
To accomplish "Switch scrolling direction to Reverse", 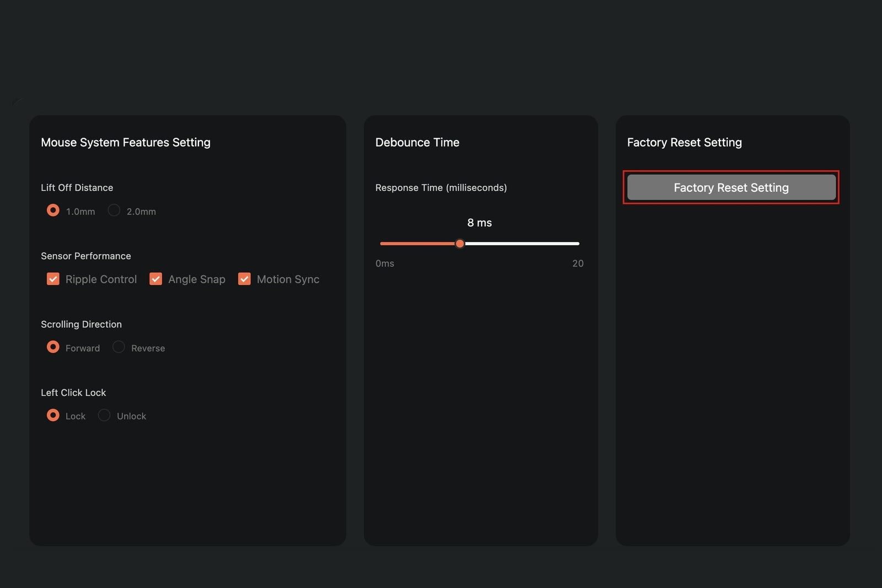I will coord(118,347).
